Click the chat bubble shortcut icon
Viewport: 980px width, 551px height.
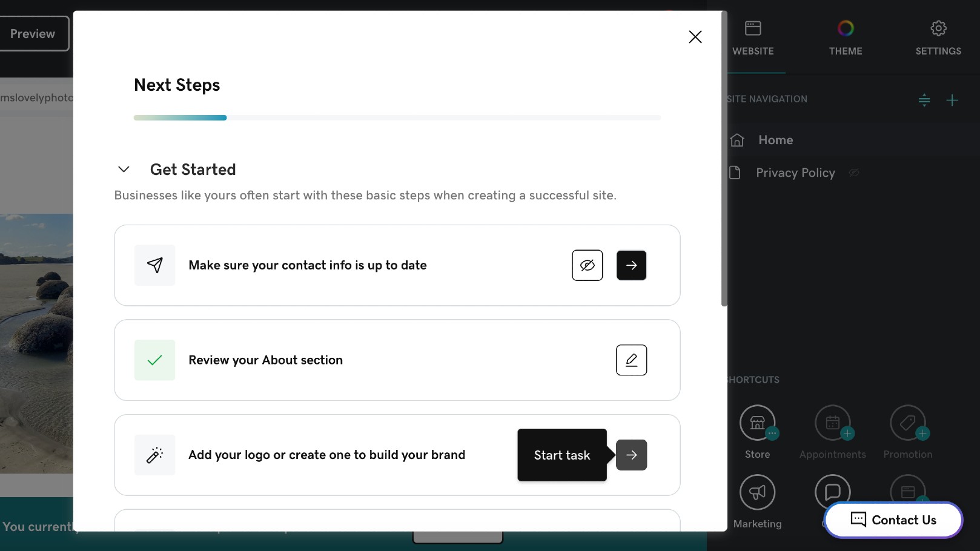pos(833,491)
